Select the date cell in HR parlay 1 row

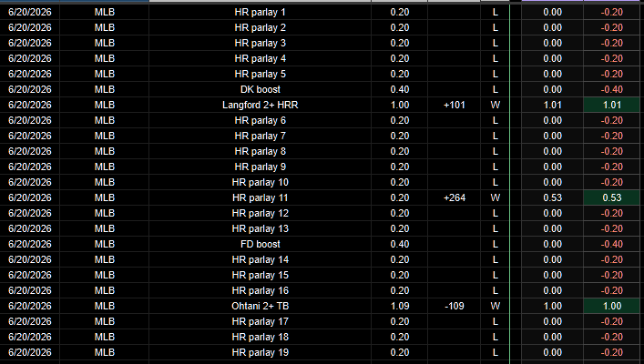(29, 13)
